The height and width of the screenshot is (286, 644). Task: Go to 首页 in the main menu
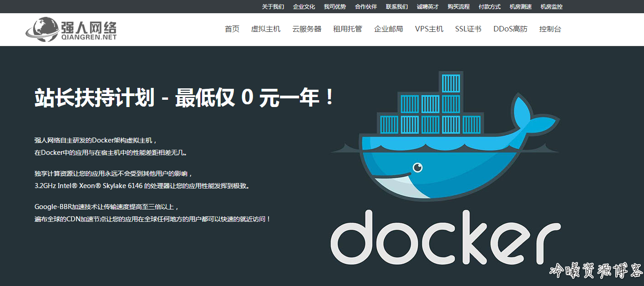232,29
